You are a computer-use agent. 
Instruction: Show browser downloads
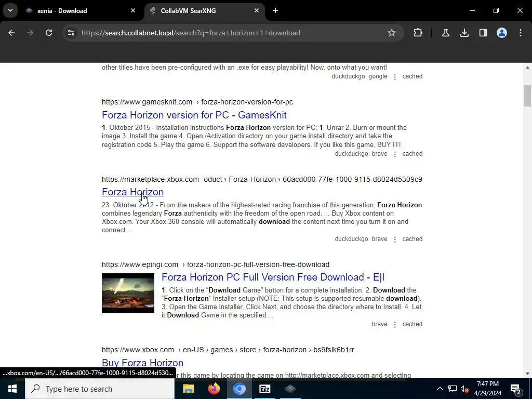point(464,33)
